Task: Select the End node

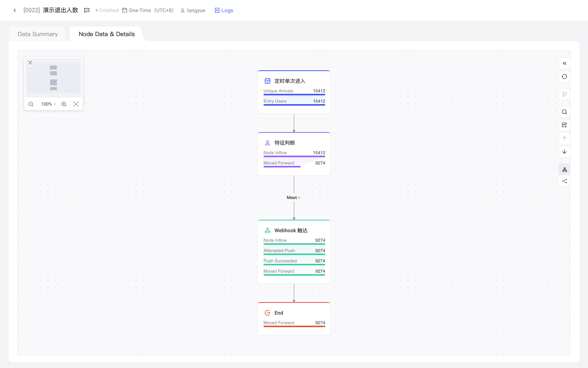Action: click(x=294, y=319)
